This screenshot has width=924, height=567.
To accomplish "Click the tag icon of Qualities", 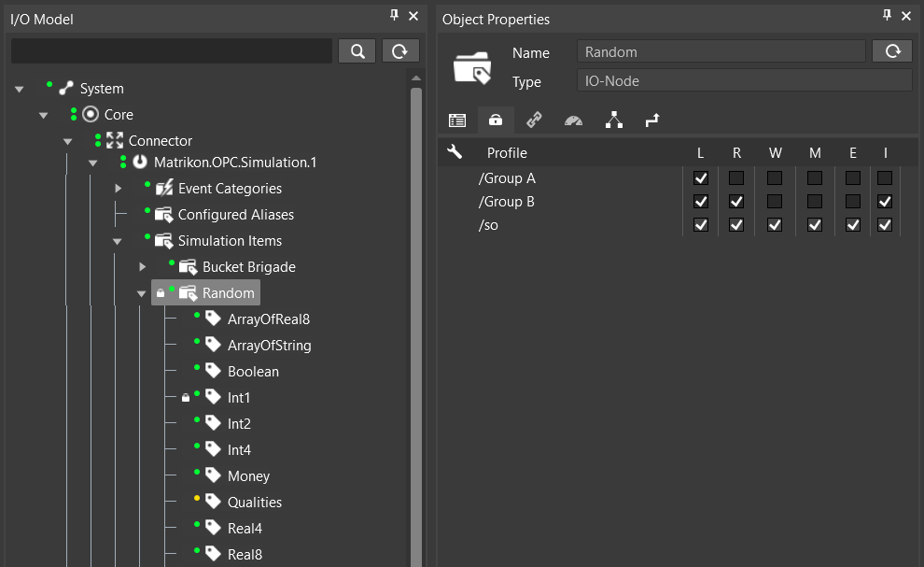I will (x=213, y=502).
